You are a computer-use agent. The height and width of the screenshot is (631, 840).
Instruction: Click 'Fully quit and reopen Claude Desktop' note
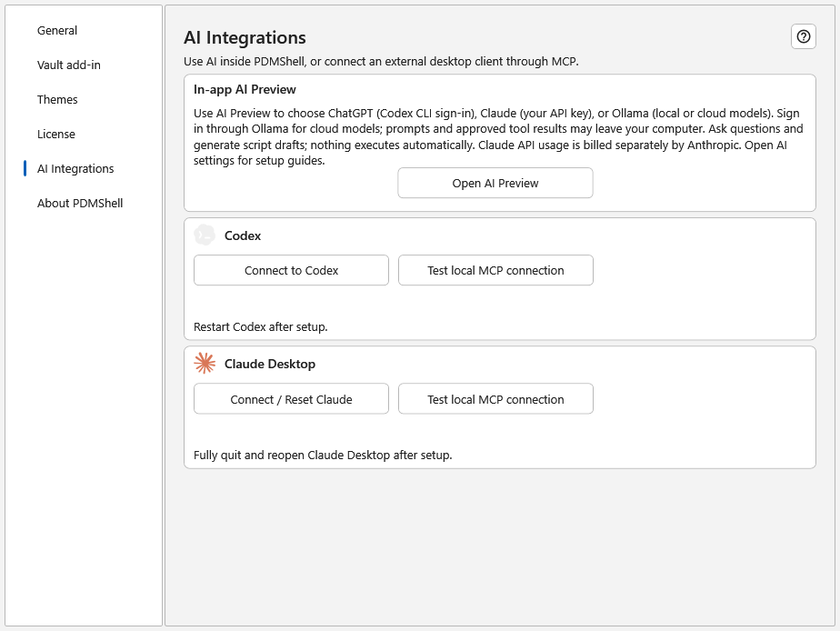(x=323, y=455)
